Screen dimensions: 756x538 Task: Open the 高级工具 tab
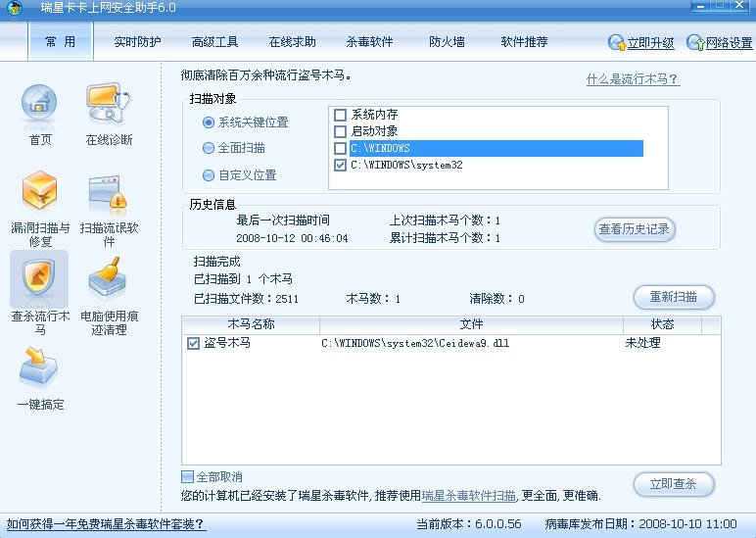coord(215,42)
